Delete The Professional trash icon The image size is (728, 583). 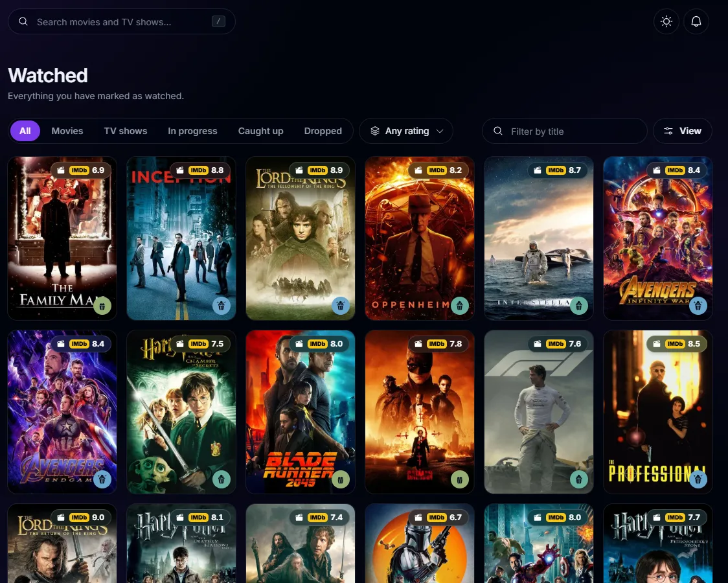[698, 479]
